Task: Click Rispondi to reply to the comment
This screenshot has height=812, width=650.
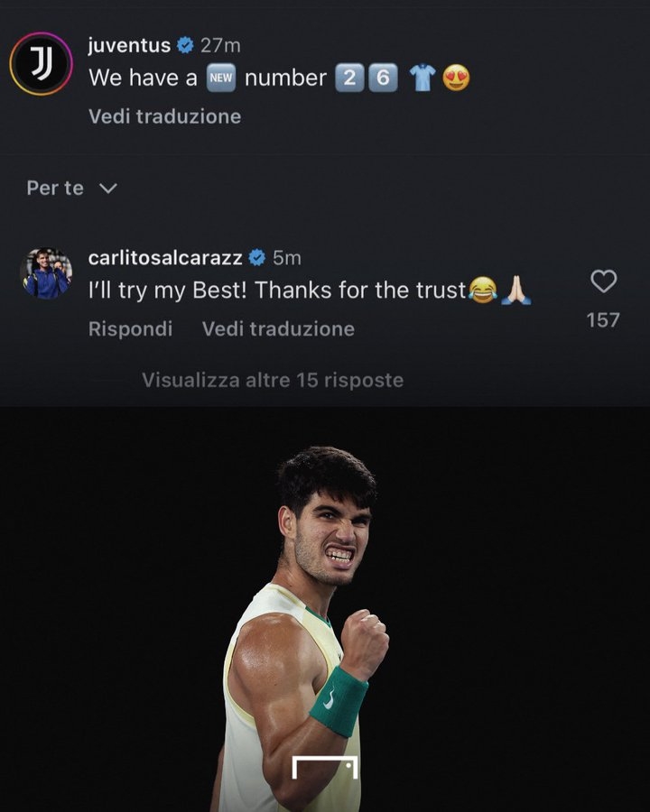Action: (x=130, y=328)
